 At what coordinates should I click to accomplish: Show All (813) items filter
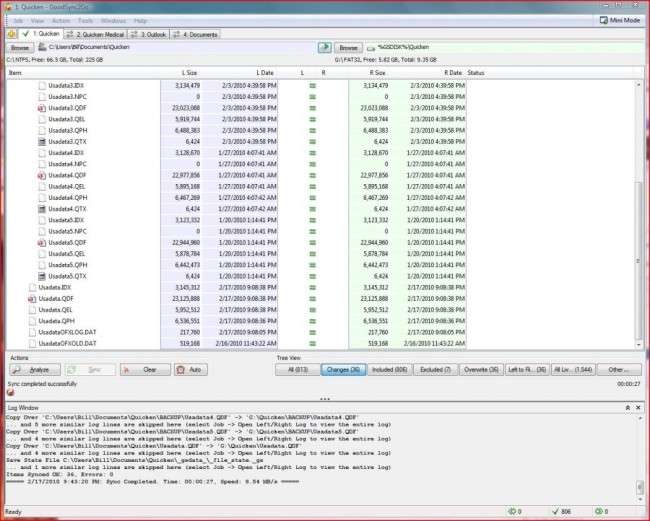point(297,369)
